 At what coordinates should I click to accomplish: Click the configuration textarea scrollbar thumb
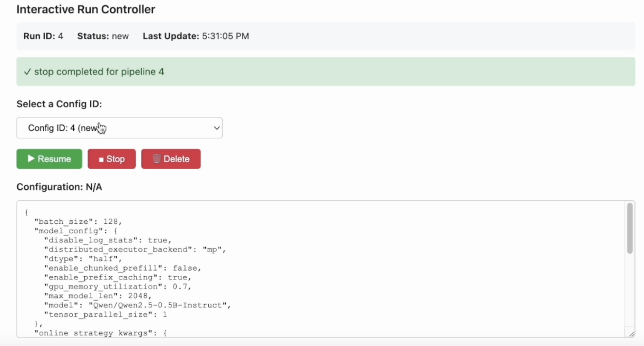(x=630, y=228)
